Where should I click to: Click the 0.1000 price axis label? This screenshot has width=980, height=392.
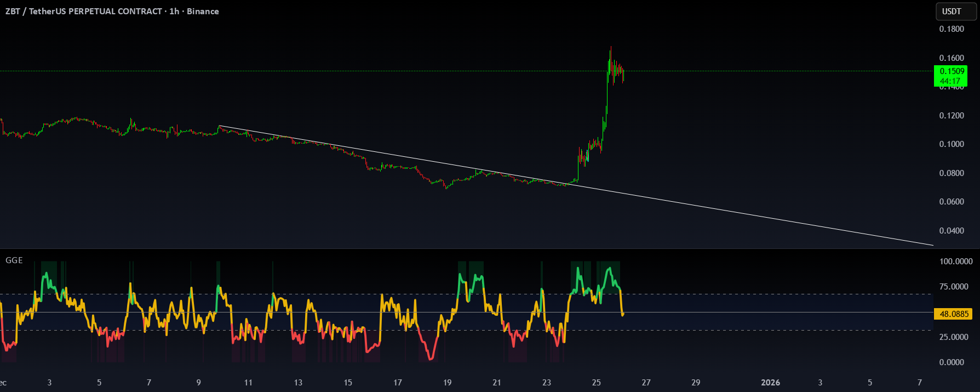click(952, 144)
